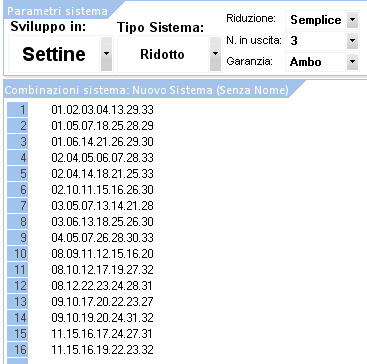Viewport: 367px width, 364px height.
Task: Select combination 02.10.11.15.16.26.30
Action: [102, 190]
